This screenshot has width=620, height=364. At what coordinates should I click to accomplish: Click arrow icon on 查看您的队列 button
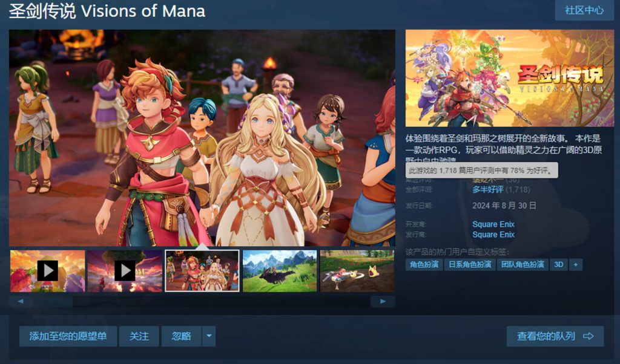point(589,336)
